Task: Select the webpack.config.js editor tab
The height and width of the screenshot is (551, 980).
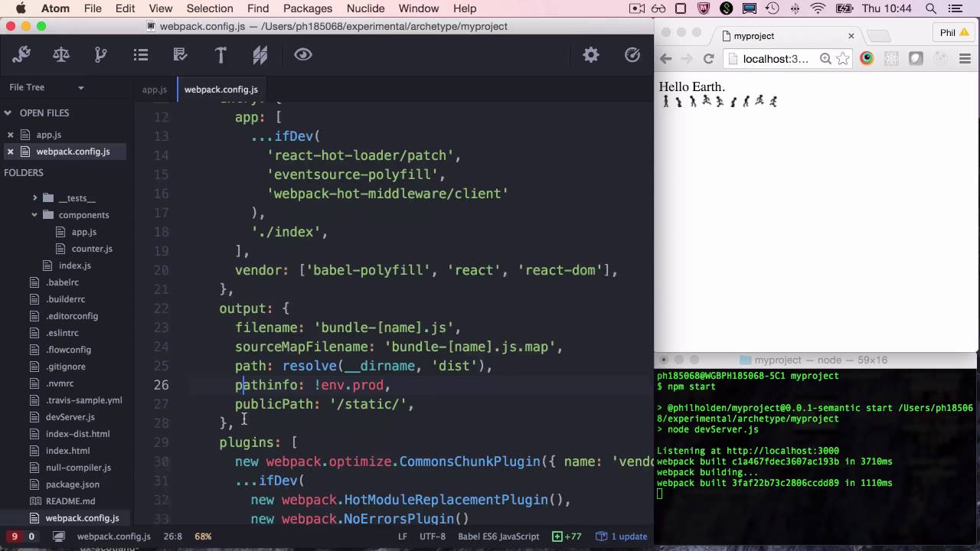Action: (x=221, y=90)
